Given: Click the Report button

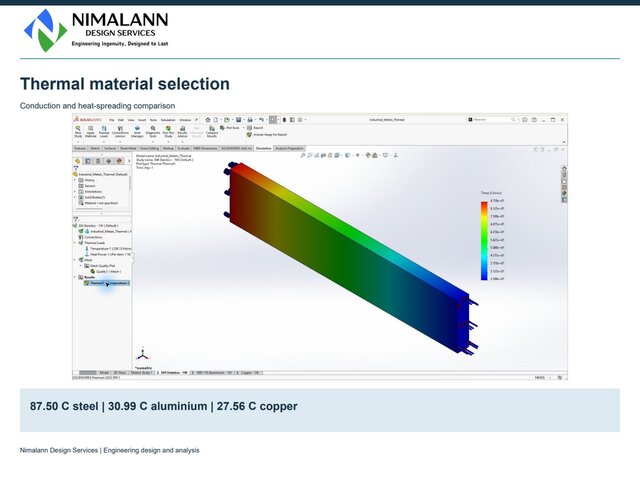Looking at the screenshot, I should pos(255,128).
